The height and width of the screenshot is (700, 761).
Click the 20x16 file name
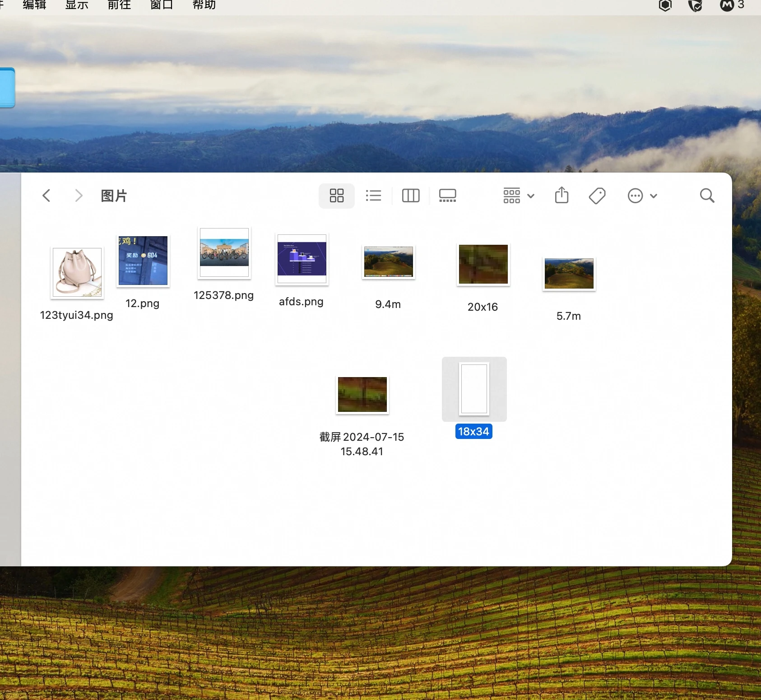click(483, 307)
